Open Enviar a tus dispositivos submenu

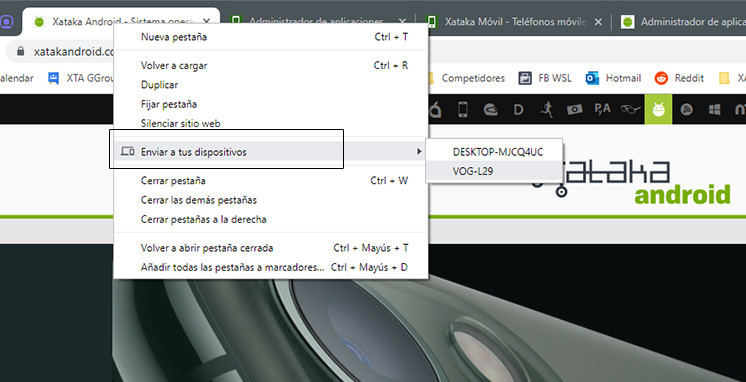pos(271,152)
